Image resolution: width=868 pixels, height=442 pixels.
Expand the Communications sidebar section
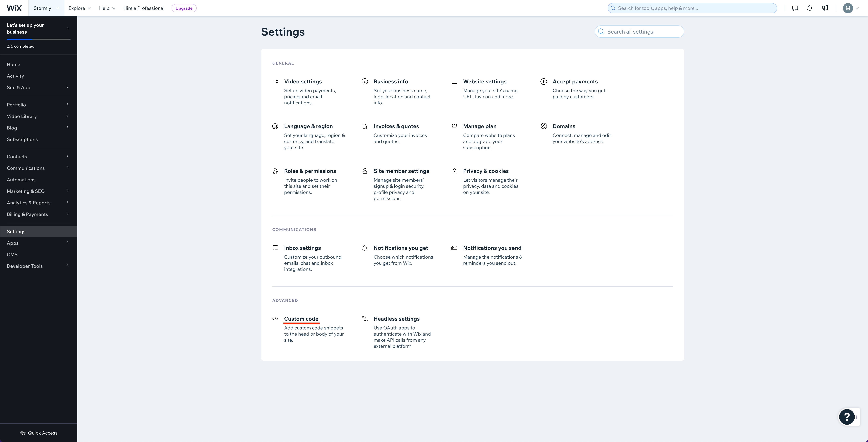click(38, 168)
